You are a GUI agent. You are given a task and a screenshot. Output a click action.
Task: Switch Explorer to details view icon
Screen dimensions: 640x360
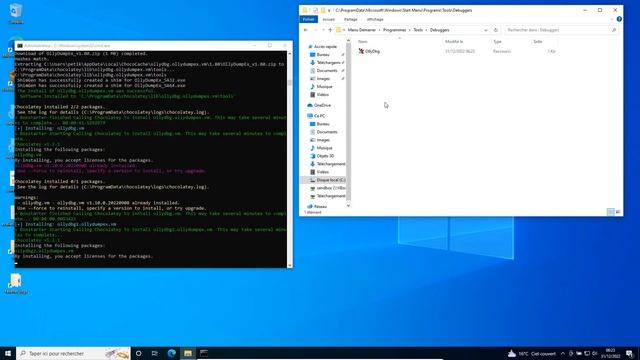point(610,212)
